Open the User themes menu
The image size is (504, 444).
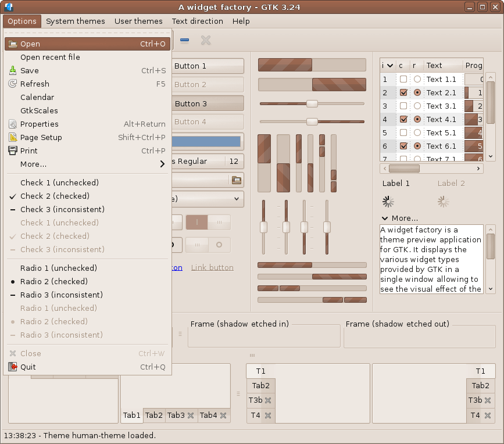(138, 21)
